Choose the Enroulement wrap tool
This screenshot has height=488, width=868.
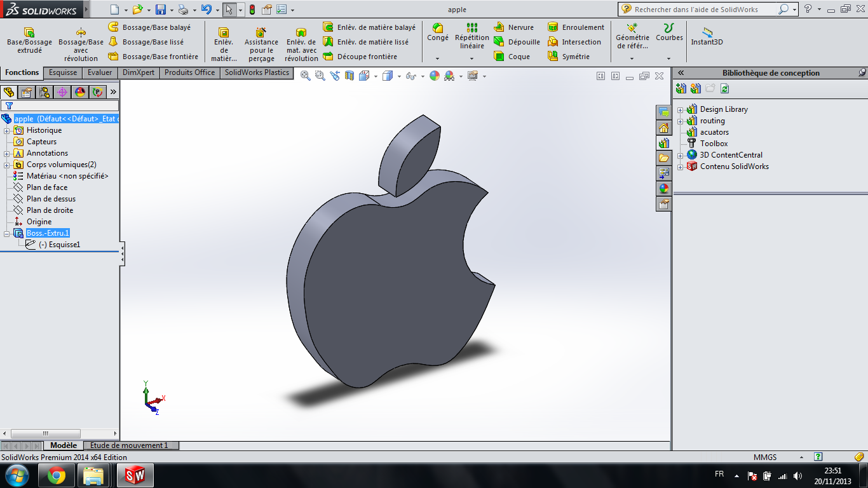(x=576, y=27)
